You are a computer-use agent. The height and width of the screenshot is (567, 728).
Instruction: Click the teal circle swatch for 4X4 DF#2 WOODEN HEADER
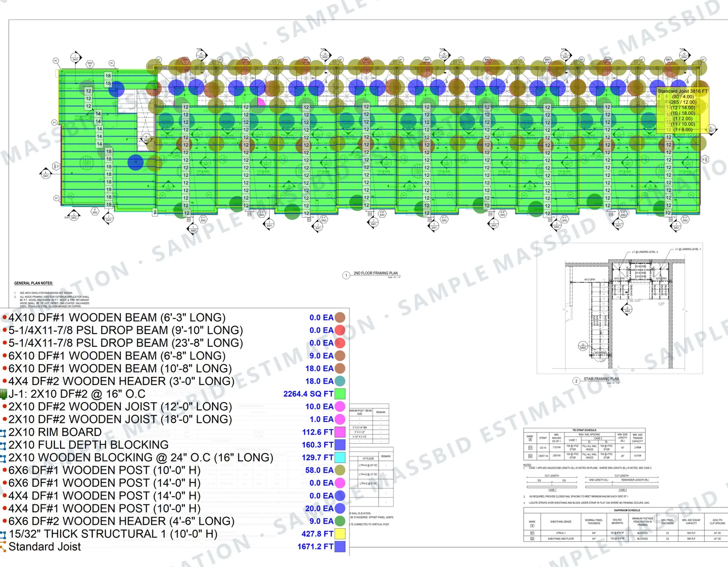click(340, 381)
